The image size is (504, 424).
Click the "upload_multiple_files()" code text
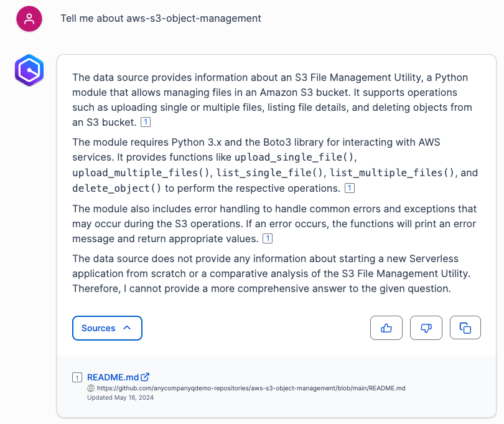click(x=141, y=172)
